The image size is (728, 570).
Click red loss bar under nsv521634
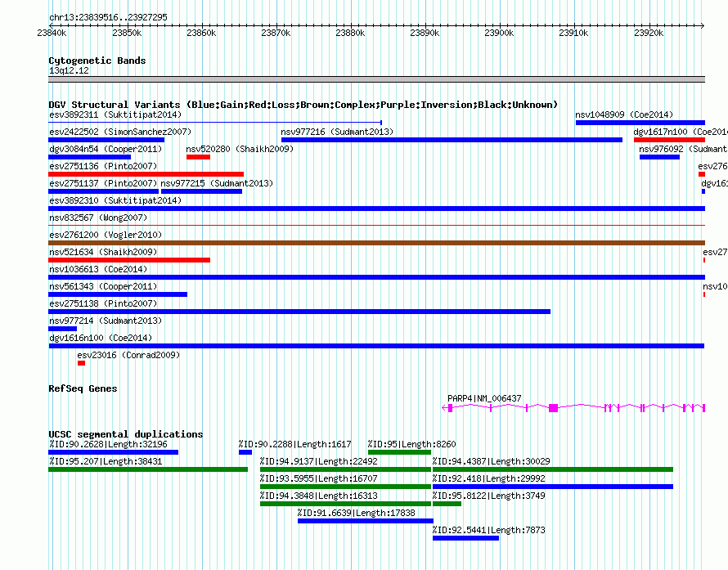pos(129,260)
